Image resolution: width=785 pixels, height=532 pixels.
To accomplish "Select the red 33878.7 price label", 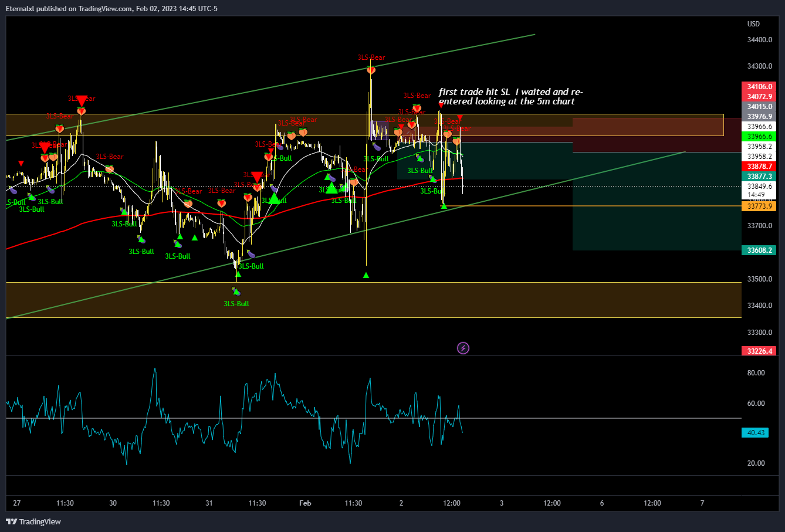I will [759, 166].
